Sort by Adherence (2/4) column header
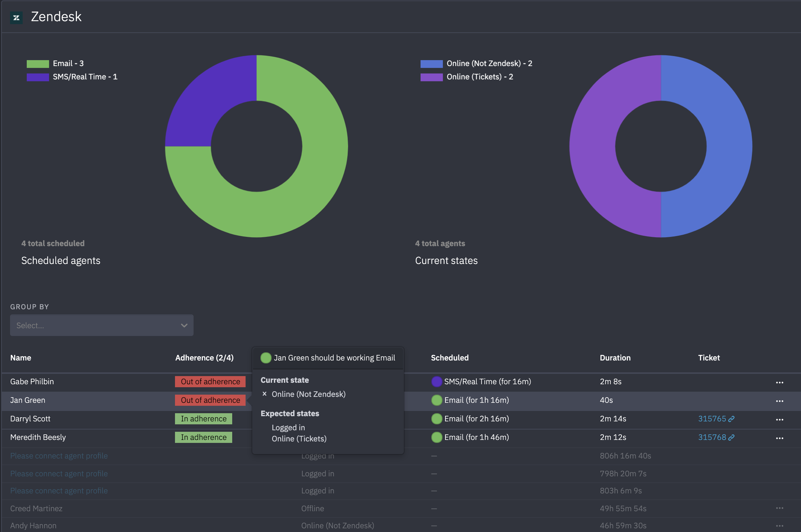 tap(204, 358)
